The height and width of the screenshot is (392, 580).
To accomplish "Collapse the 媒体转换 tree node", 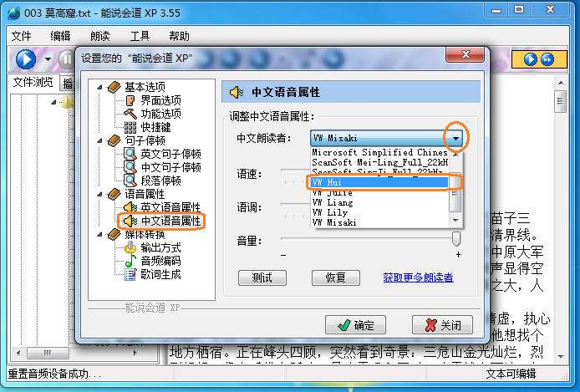I will tap(99, 234).
